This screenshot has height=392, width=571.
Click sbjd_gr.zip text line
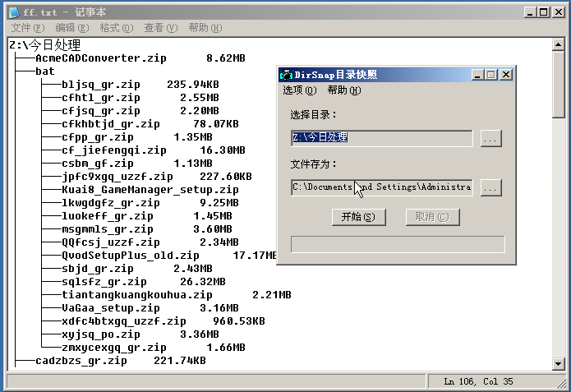click(137, 269)
